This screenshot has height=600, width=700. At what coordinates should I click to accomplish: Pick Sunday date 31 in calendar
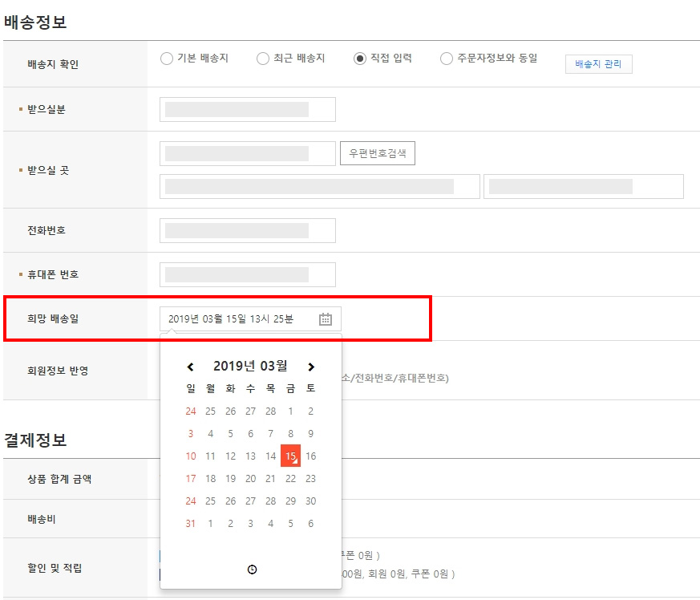point(191,523)
